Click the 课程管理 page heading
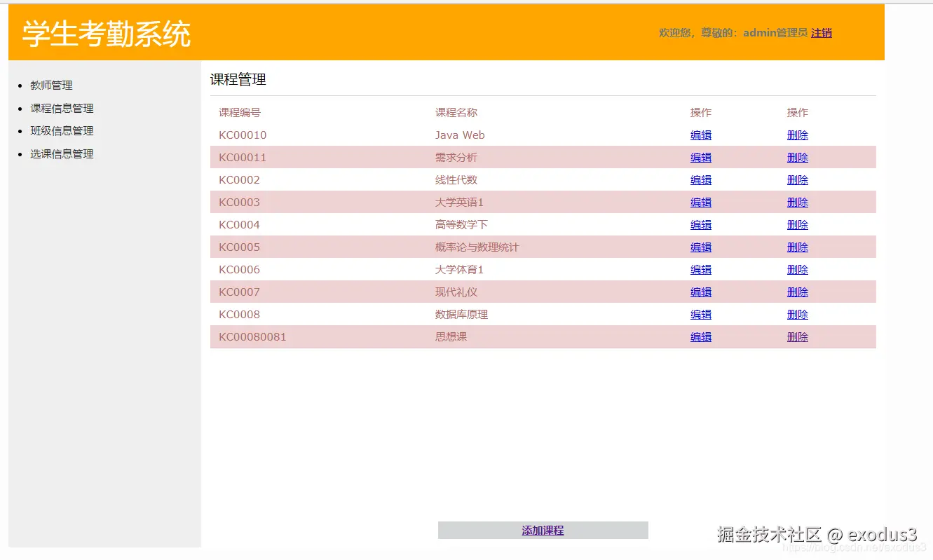 pos(238,80)
